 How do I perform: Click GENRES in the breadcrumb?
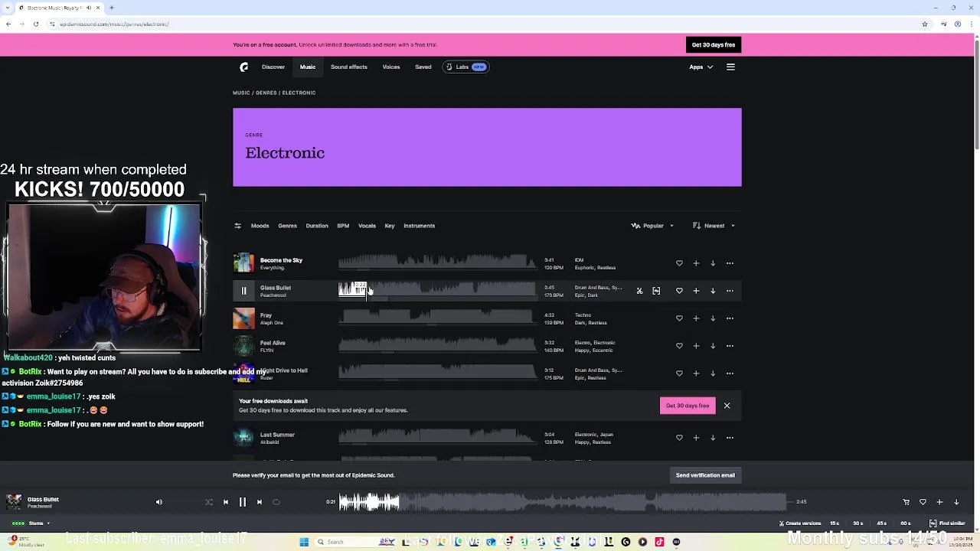266,93
